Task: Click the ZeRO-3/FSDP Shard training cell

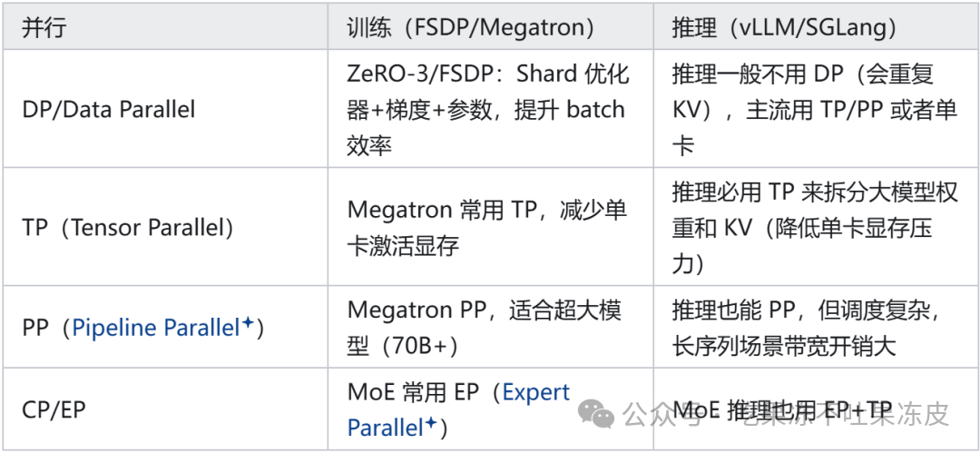Action: pyautogui.click(x=486, y=110)
